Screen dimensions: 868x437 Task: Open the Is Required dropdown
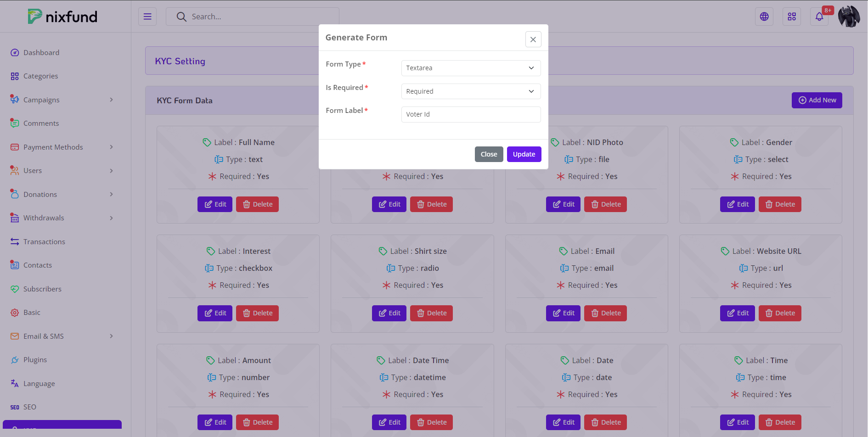click(471, 91)
